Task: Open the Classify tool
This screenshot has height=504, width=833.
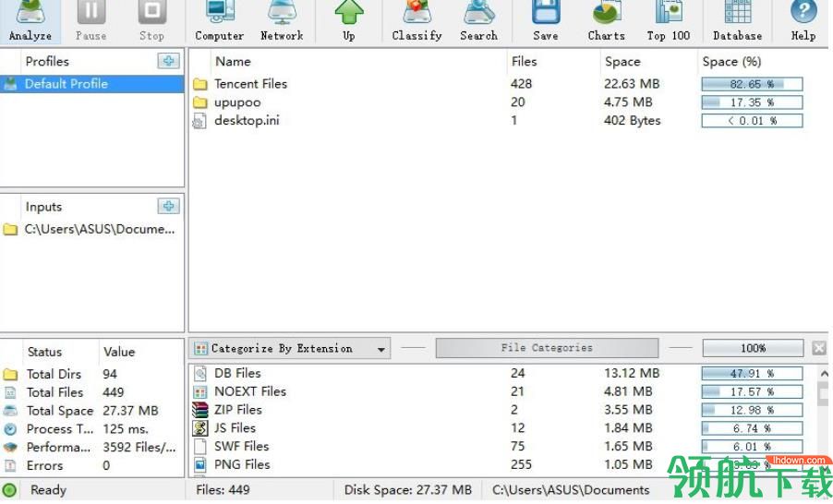Action: (416, 21)
